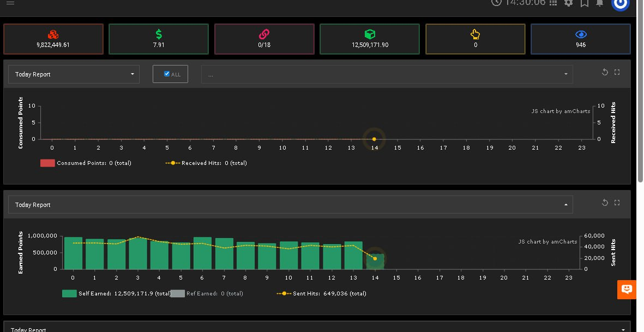This screenshot has width=644, height=332.
Task: Refresh the consumed points chart
Action: [x=605, y=72]
